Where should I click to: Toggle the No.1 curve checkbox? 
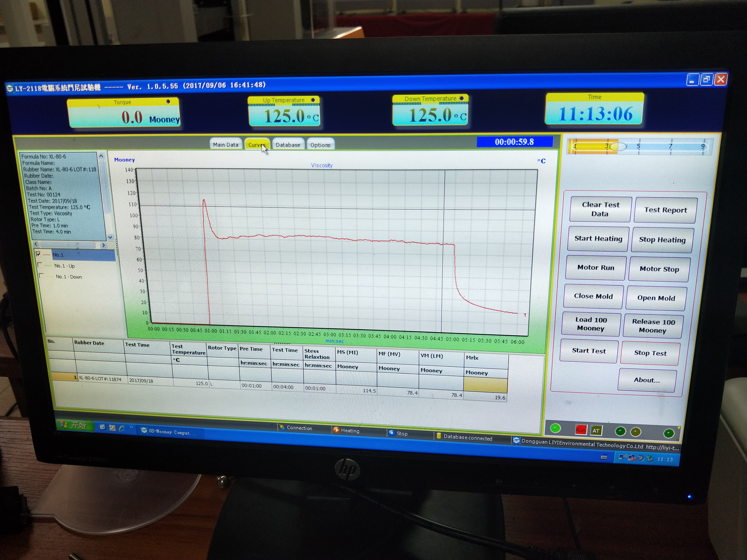[38, 254]
